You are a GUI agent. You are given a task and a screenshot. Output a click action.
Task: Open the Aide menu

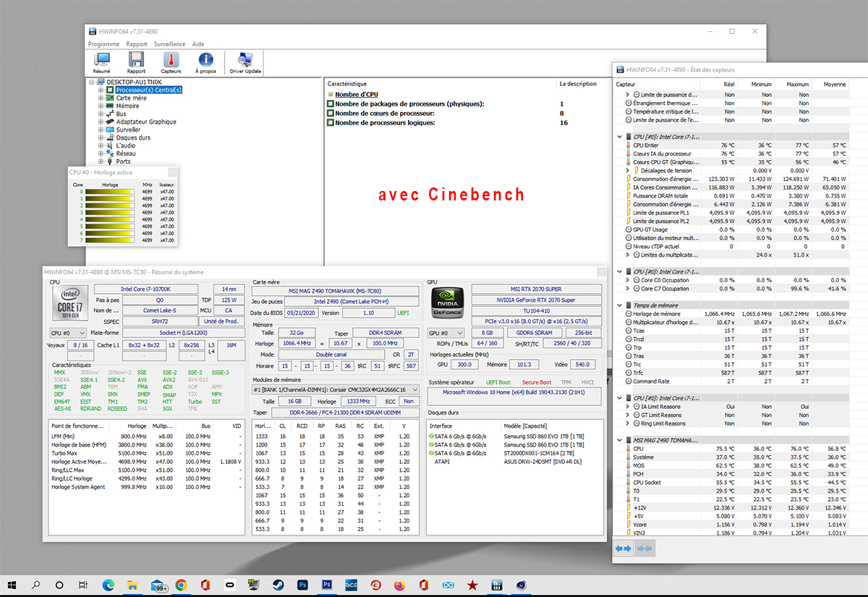coord(198,44)
